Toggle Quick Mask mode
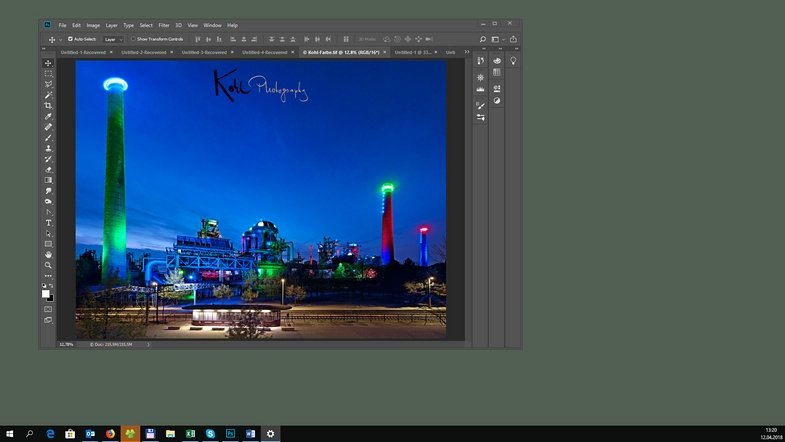Viewport: 785px width, 442px height. [48, 309]
